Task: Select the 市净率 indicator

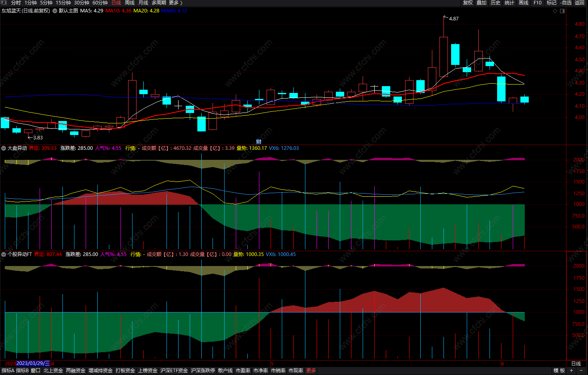Action: pos(261,371)
